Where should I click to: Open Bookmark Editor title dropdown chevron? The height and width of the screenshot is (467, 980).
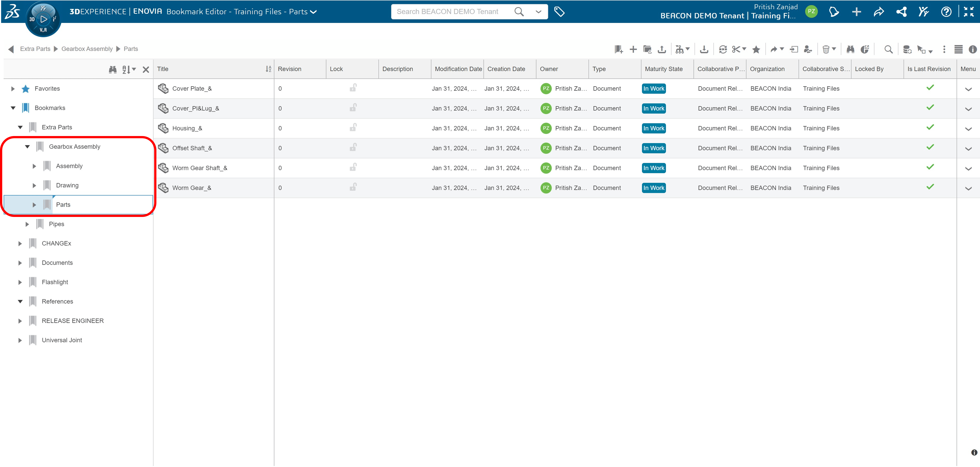[313, 12]
